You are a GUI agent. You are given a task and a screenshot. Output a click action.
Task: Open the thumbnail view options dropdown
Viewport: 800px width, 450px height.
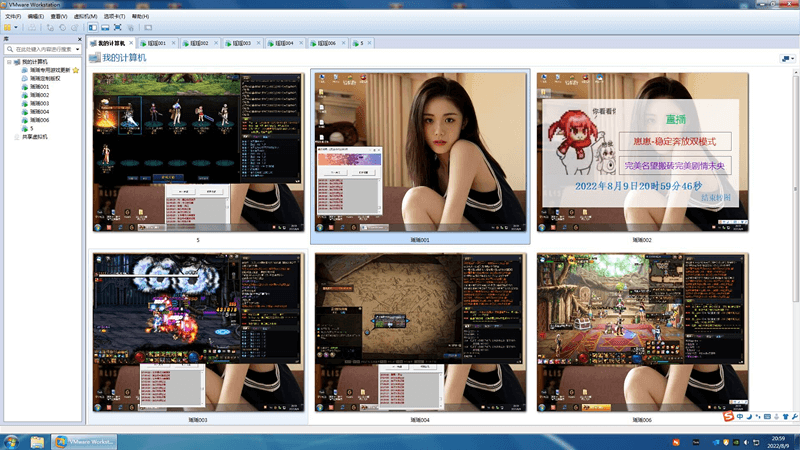point(788,59)
